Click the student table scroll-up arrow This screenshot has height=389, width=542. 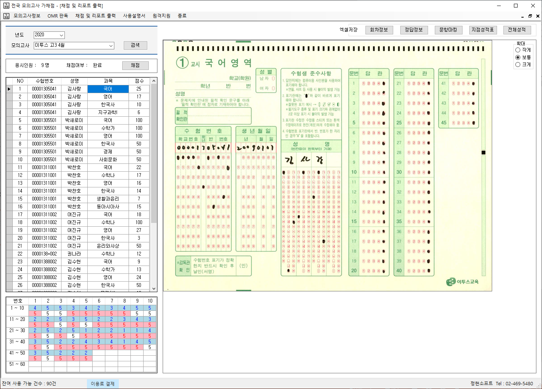154,81
